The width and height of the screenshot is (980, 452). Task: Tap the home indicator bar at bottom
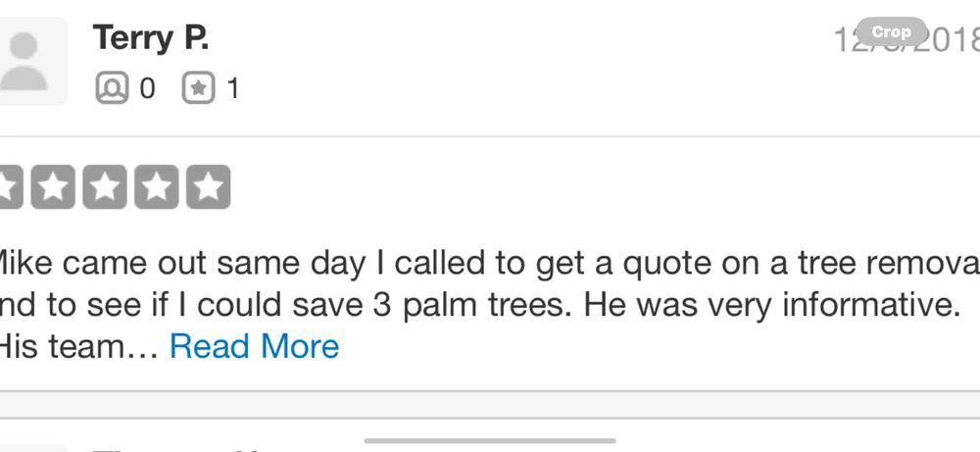click(x=490, y=441)
